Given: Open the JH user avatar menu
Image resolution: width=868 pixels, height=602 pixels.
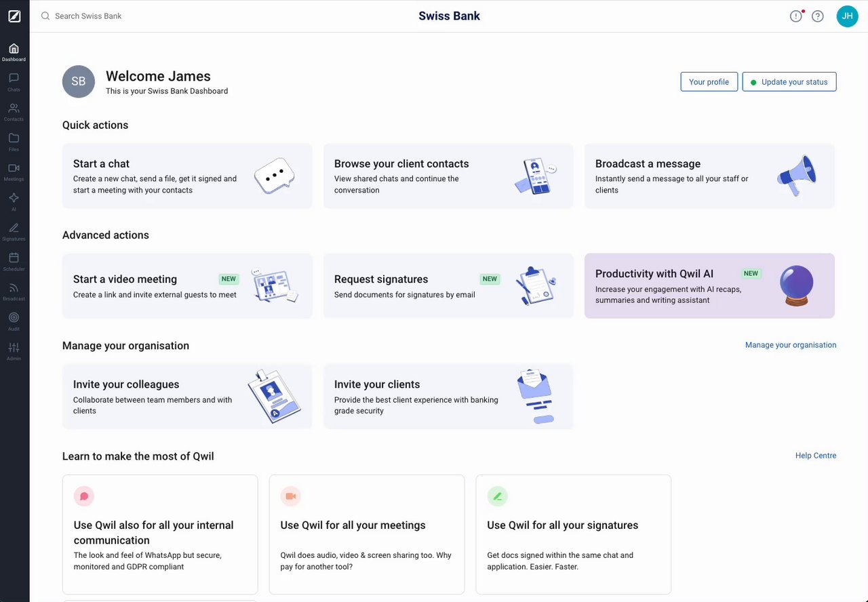Looking at the screenshot, I should pyautogui.click(x=847, y=16).
